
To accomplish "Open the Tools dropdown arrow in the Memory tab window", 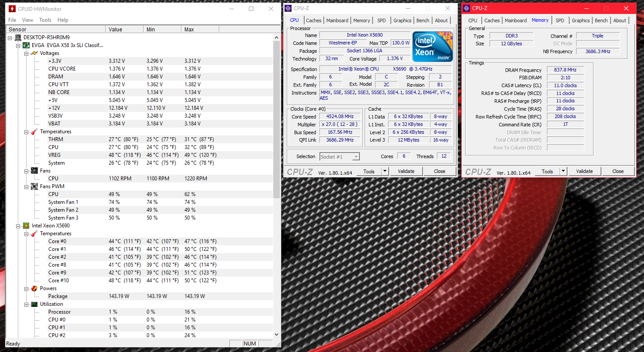I will [x=563, y=171].
